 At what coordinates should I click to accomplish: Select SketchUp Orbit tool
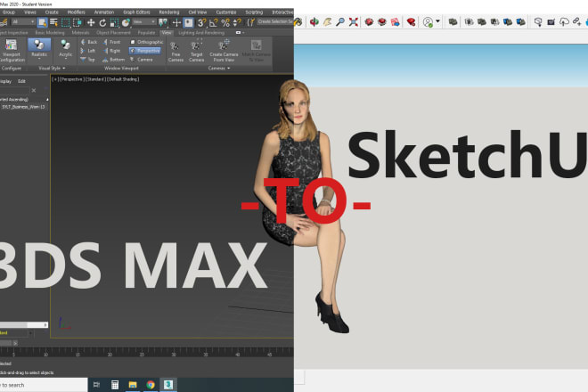click(x=314, y=22)
